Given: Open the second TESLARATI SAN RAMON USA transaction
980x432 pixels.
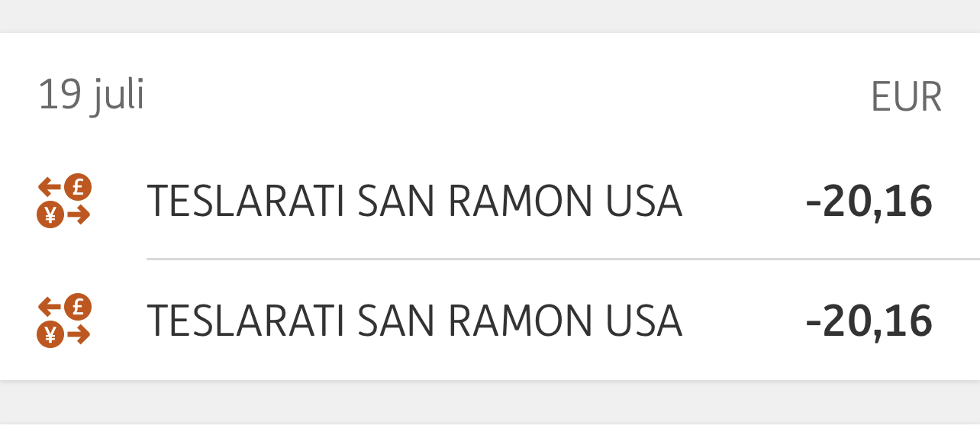Looking at the screenshot, I should (x=490, y=321).
